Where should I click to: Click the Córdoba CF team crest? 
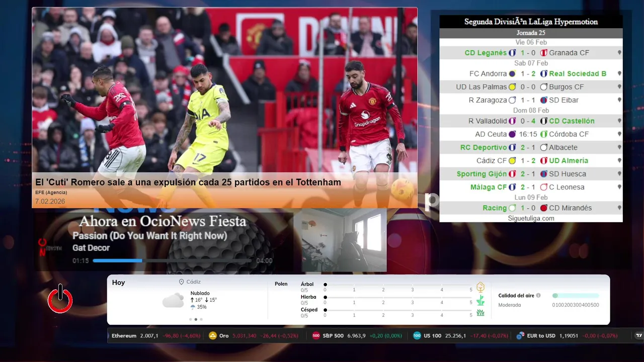click(544, 134)
